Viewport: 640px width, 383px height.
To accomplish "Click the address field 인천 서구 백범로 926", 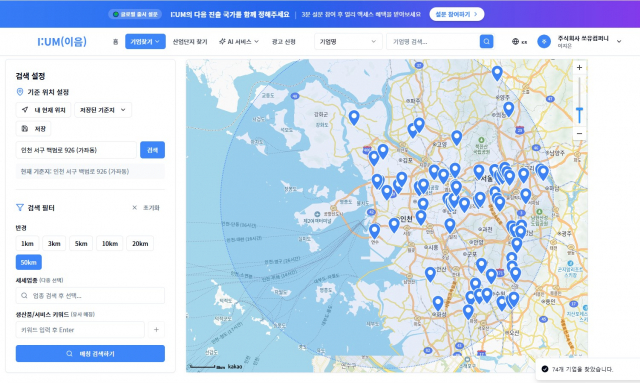I will (x=76, y=150).
